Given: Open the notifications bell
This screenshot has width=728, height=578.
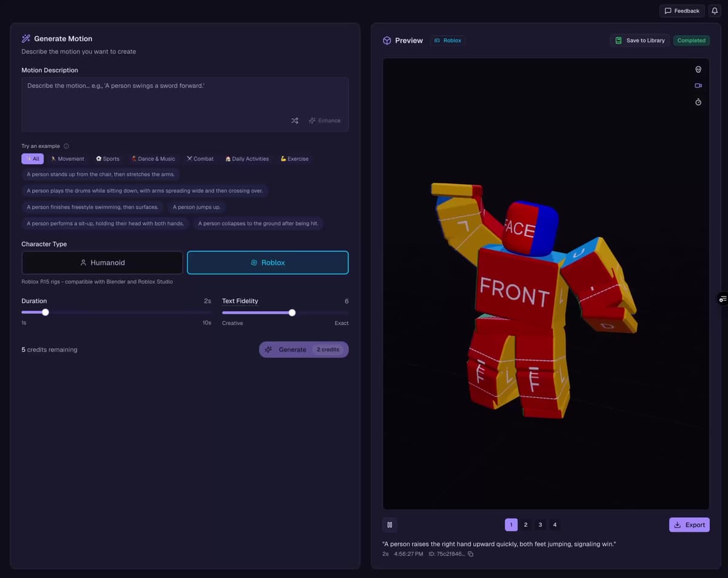Looking at the screenshot, I should click(714, 11).
